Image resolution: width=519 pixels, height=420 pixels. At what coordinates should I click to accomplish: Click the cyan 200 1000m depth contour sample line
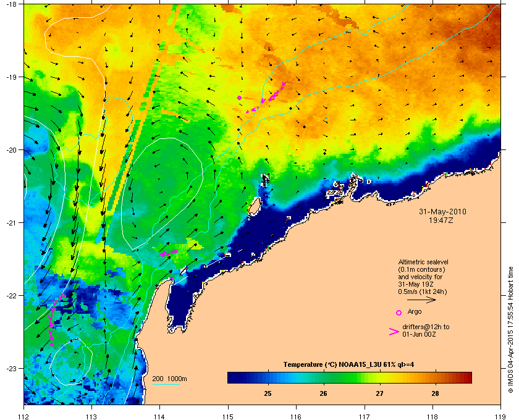pyautogui.click(x=166, y=384)
